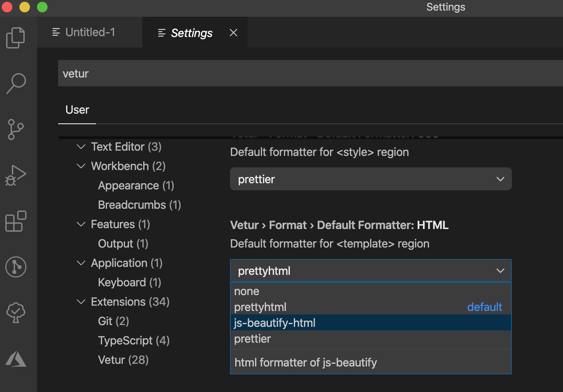Choose js-beautify-html from formatter list

[275, 323]
